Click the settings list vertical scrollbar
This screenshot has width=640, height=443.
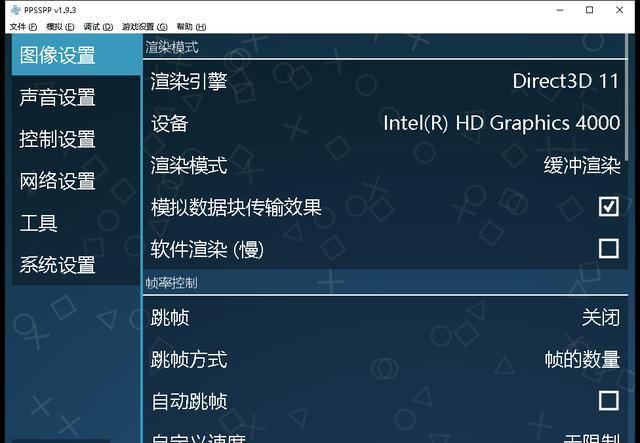pos(627,99)
